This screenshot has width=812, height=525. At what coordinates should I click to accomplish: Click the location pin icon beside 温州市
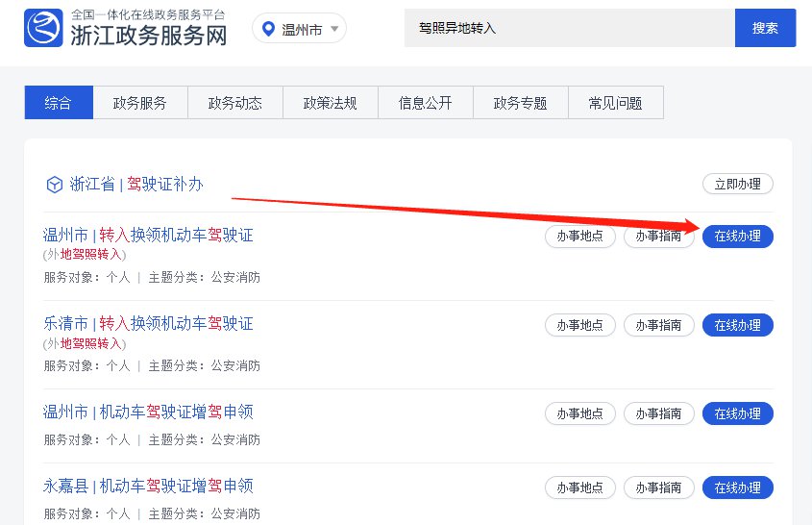click(268, 29)
